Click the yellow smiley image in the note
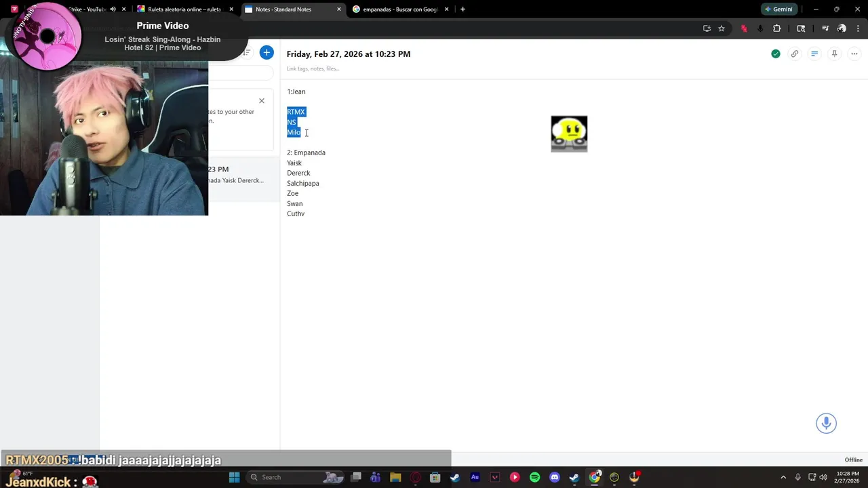868x488 pixels. (569, 134)
